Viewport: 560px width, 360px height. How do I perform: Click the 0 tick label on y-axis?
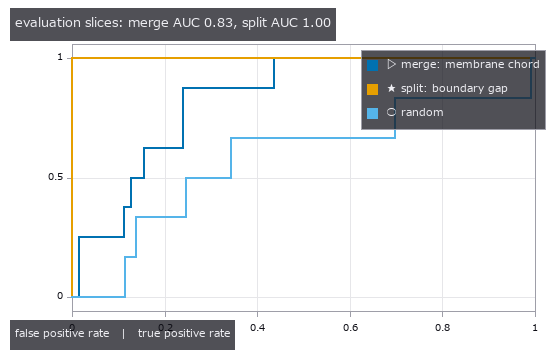pos(60,296)
